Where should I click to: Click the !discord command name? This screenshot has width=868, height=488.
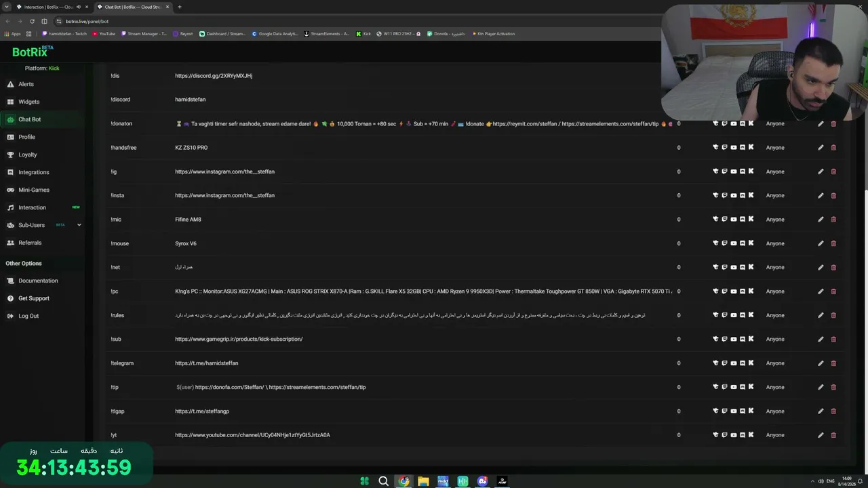[x=121, y=100]
